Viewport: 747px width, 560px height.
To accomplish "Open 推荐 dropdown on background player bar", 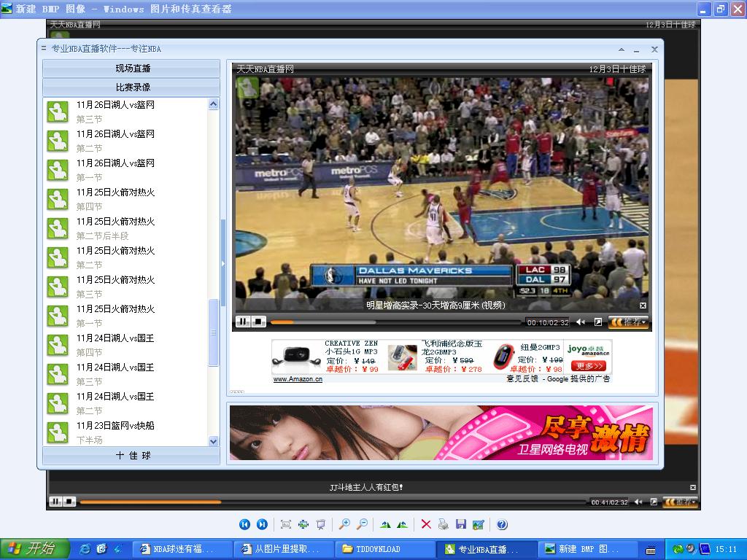I will click(x=681, y=502).
